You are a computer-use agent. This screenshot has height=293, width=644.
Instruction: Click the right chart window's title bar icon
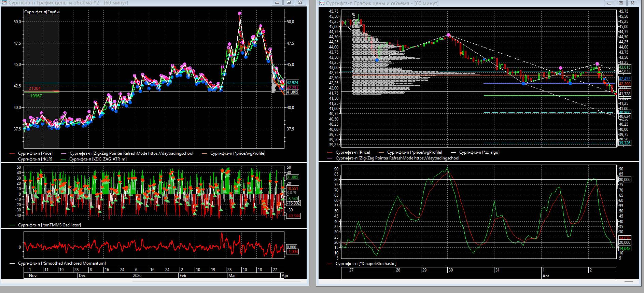click(322, 3)
